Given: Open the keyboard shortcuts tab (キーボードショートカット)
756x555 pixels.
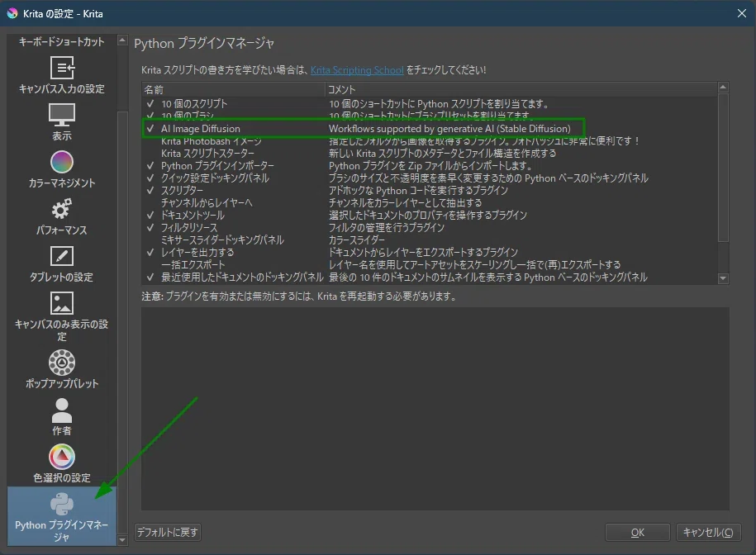Looking at the screenshot, I should click(62, 42).
